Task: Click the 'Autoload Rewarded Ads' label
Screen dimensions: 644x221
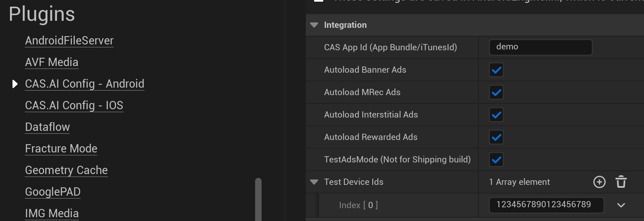Action: pos(371,137)
